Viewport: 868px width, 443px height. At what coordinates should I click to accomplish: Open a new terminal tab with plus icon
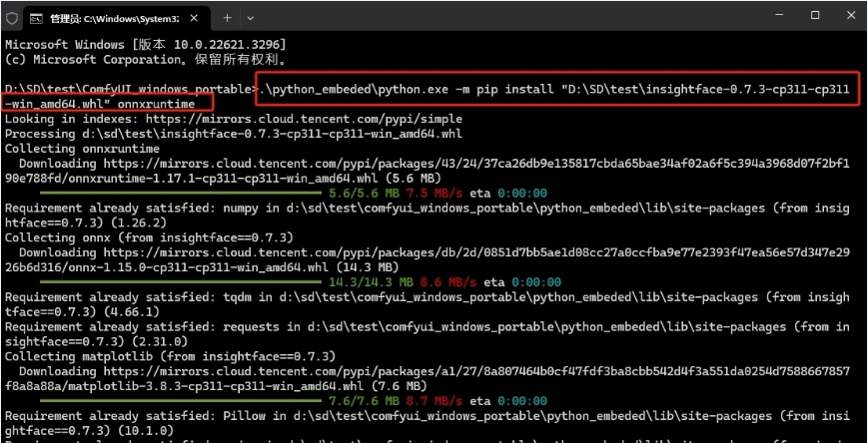[x=227, y=17]
